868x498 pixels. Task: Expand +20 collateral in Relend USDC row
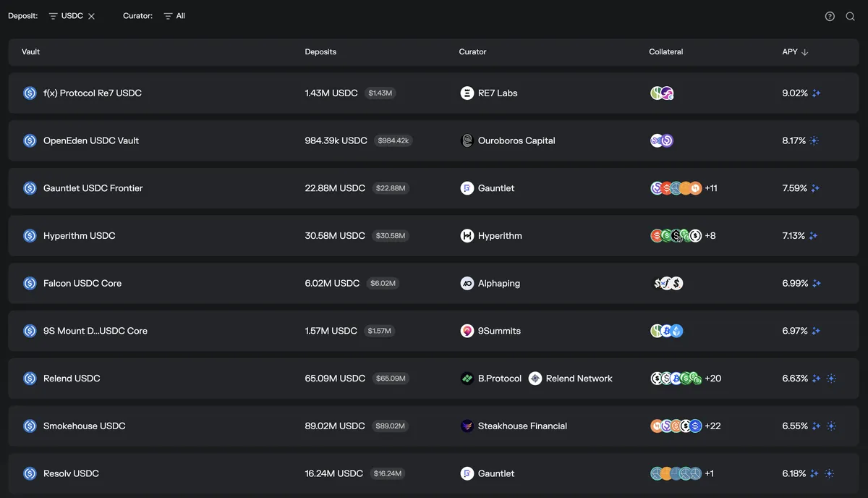pyautogui.click(x=713, y=379)
